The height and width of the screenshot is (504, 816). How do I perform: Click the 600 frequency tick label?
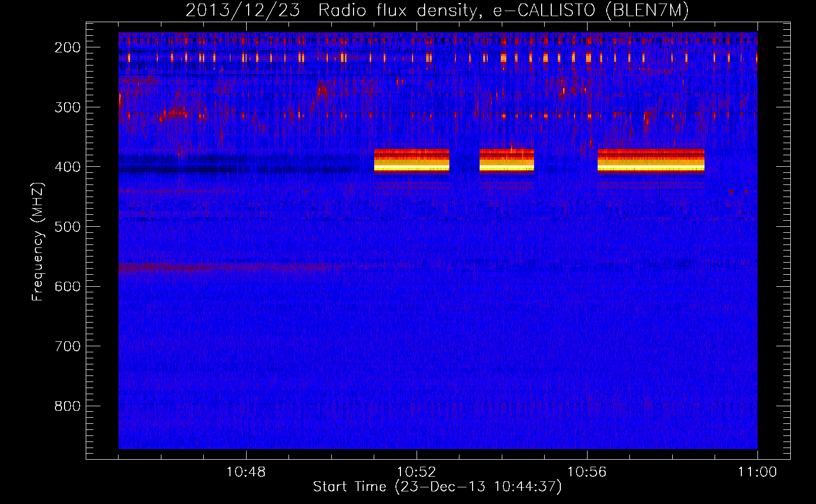(68, 286)
